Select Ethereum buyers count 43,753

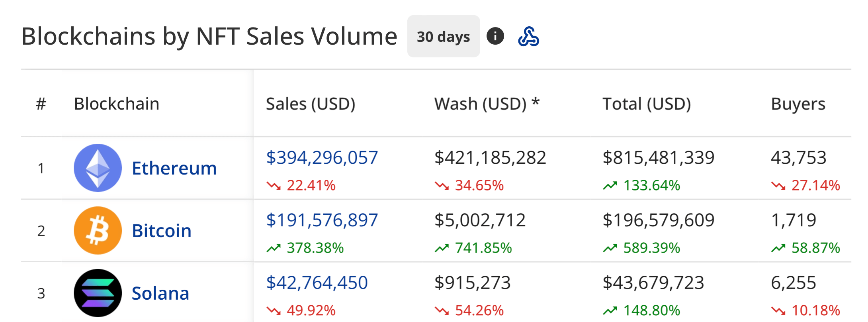pos(799,157)
